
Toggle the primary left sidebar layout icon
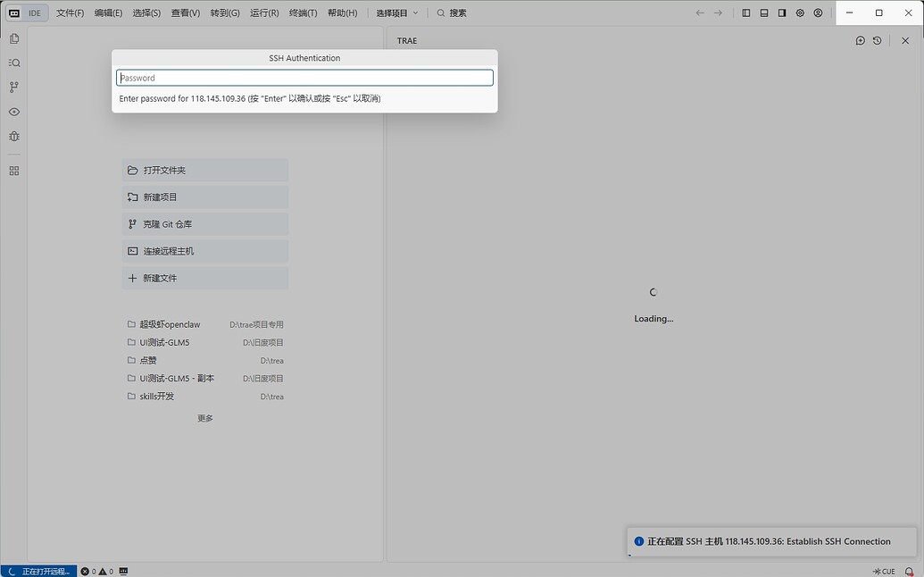[746, 13]
